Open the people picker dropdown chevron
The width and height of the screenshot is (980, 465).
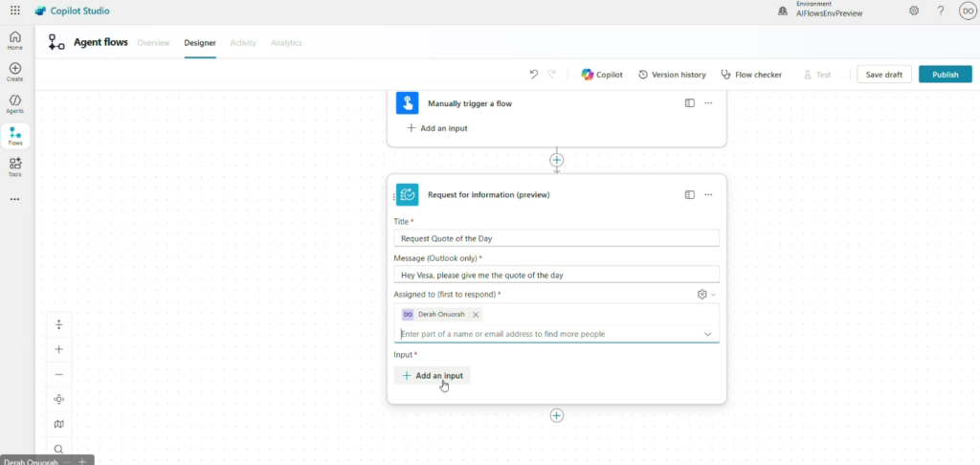click(x=708, y=334)
